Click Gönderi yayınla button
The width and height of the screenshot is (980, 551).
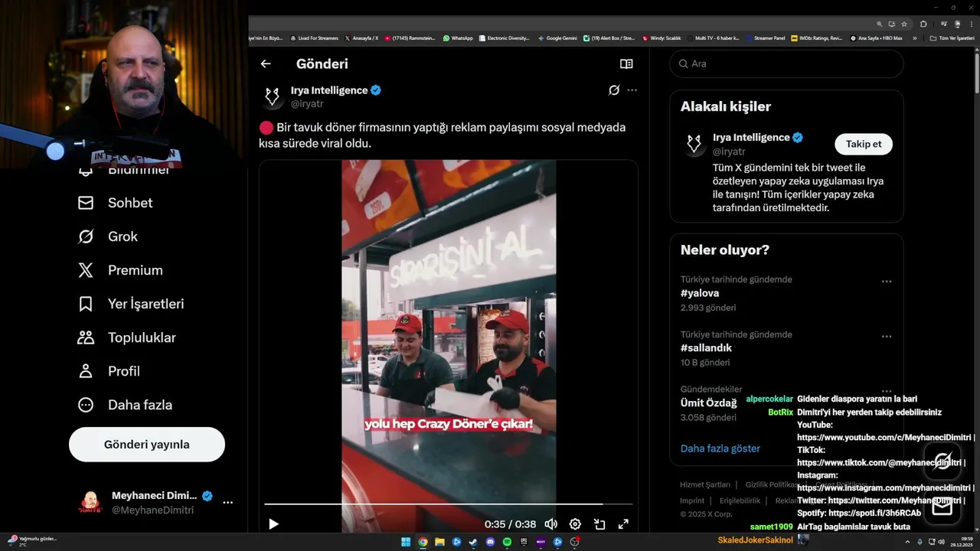(147, 445)
